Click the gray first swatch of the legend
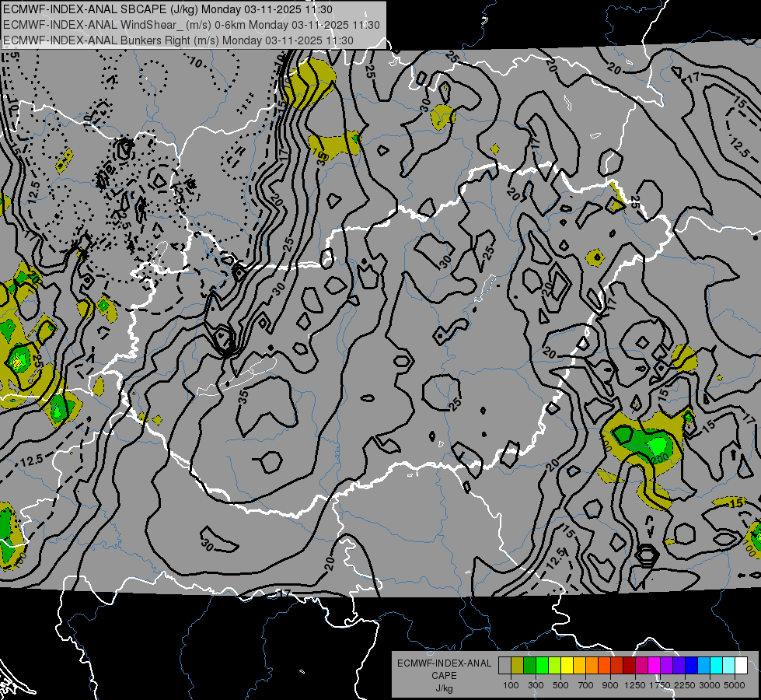Image resolution: width=761 pixels, height=700 pixels. coord(504,665)
